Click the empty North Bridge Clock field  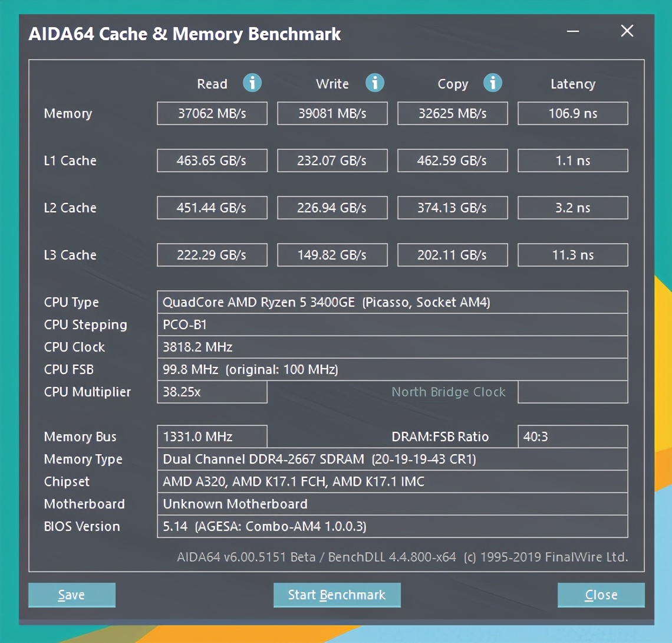pyautogui.click(x=572, y=392)
